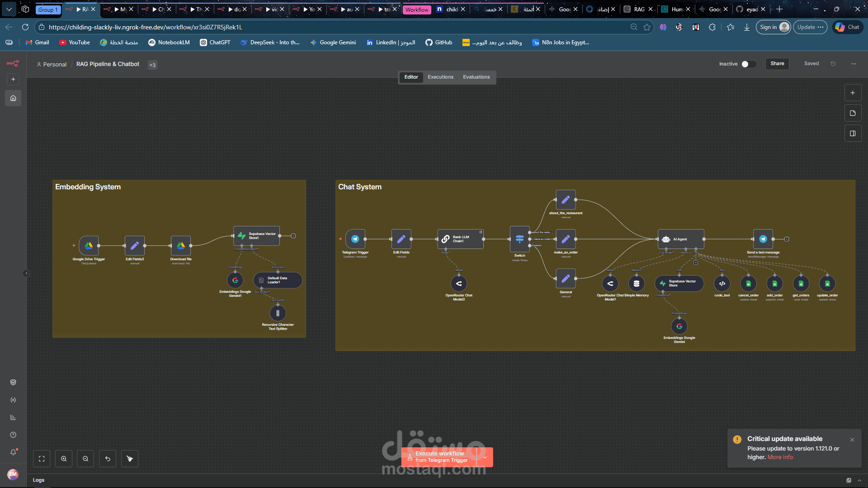Open the workflow options ellipsis menu
The height and width of the screenshot is (488, 868).
pos(854,64)
